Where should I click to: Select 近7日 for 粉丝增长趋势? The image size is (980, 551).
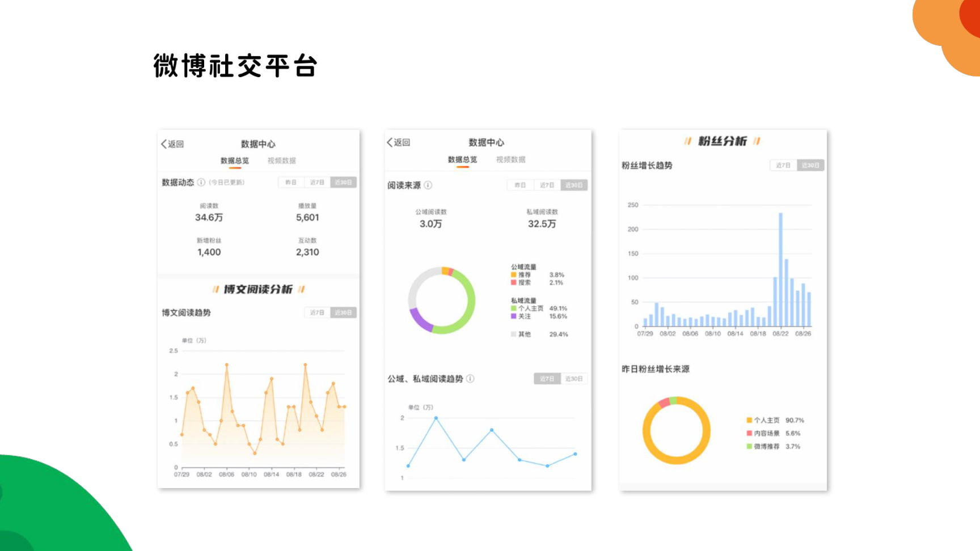pyautogui.click(x=783, y=166)
